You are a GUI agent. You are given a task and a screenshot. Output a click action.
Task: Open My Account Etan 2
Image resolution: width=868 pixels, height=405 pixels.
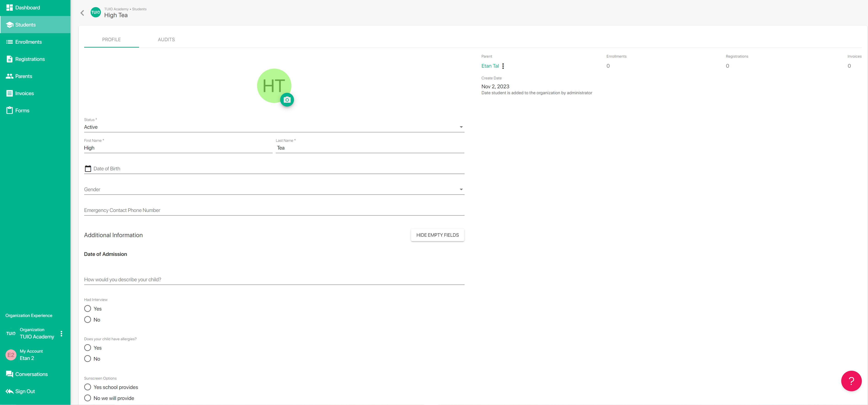pos(35,355)
